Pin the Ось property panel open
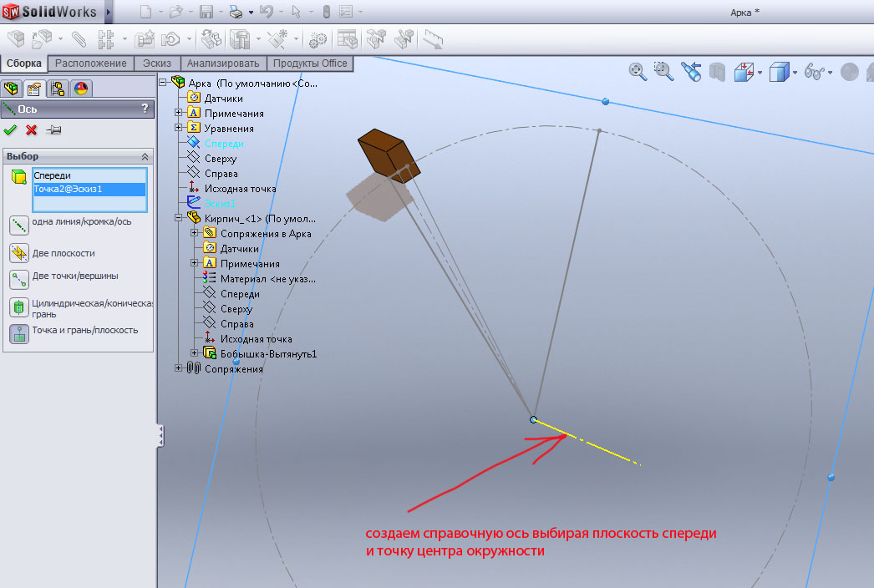The width and height of the screenshot is (874, 588). click(53, 129)
